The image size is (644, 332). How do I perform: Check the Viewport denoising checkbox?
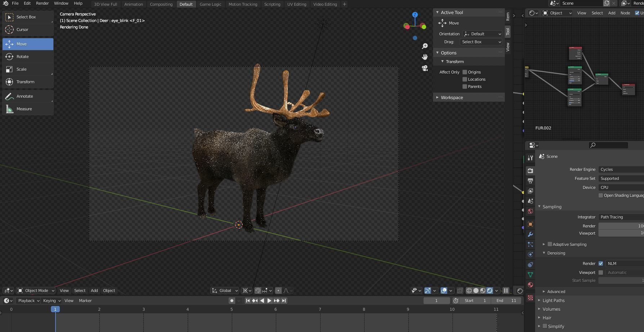[601, 273]
